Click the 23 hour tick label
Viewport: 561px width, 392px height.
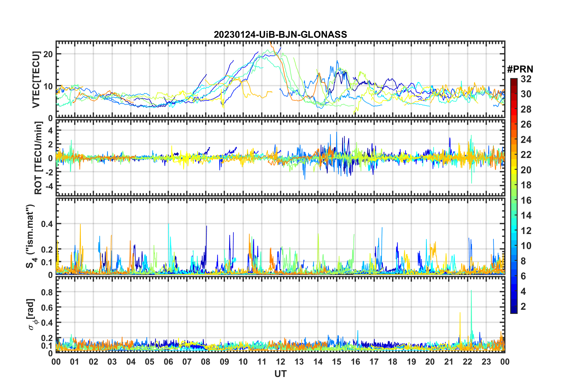(x=486, y=362)
